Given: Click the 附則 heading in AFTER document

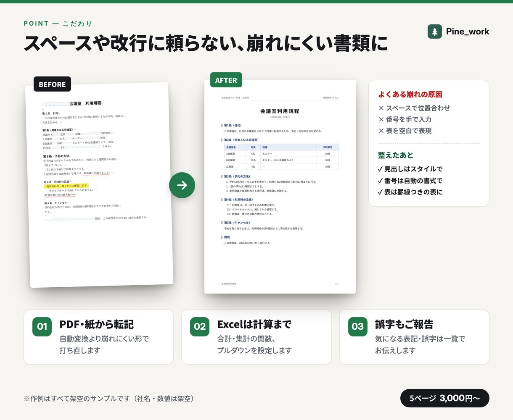Looking at the screenshot, I should 227,237.
